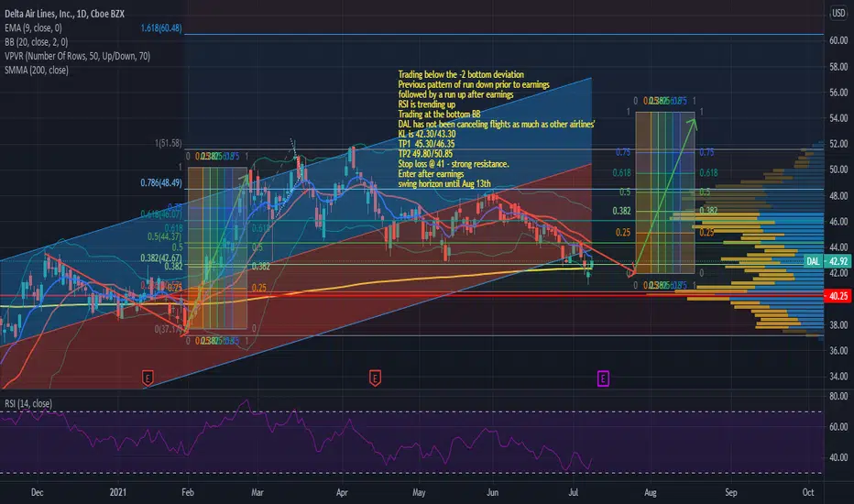Select the Delta Air Lines chart title
This screenshot has width=854, height=504.
(x=64, y=14)
